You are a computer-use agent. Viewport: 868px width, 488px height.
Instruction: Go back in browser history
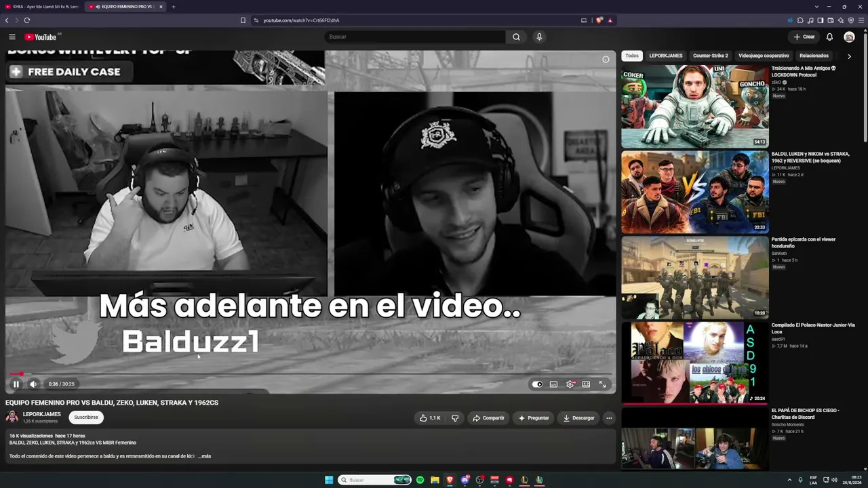pos(7,20)
